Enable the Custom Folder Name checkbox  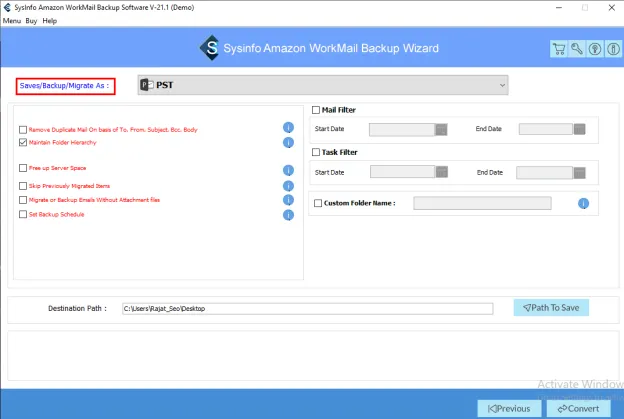[x=318, y=204]
